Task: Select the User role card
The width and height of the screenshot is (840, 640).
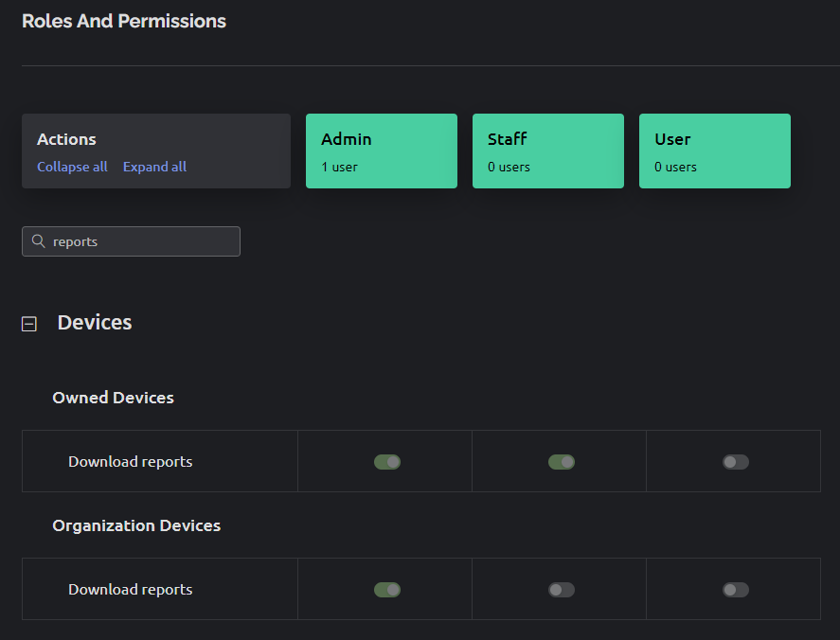Action: 714,151
